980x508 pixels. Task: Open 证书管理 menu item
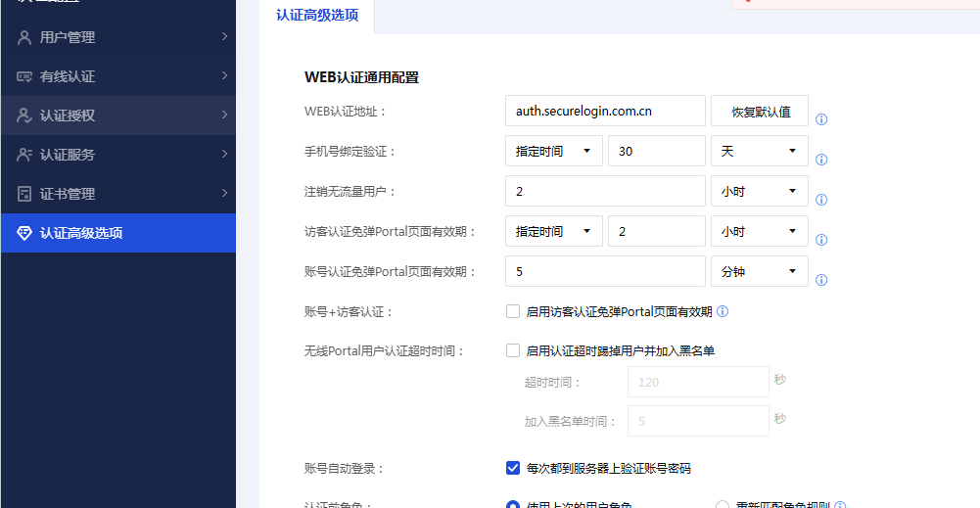(x=118, y=194)
